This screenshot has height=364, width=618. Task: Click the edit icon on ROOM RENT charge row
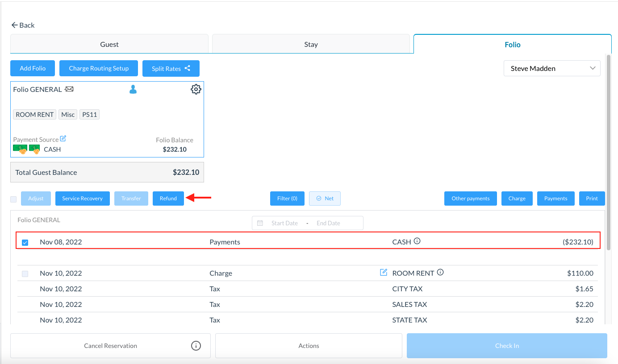[x=383, y=273]
